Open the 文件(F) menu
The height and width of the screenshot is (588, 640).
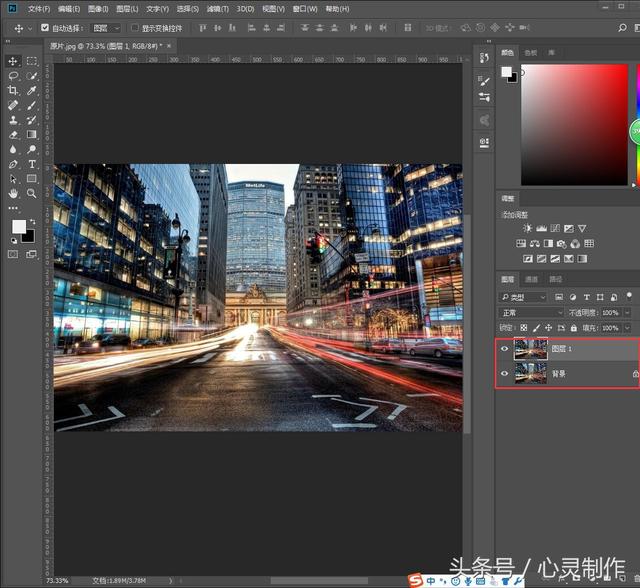coord(39,9)
